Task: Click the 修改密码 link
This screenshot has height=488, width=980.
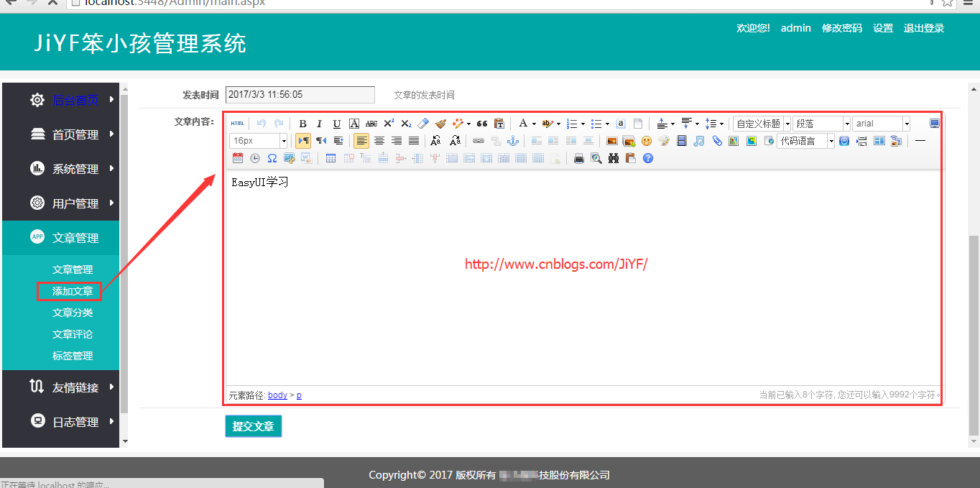Action: (x=842, y=28)
